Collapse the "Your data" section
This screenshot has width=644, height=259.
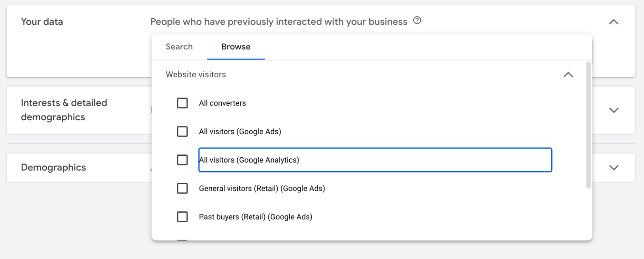614,22
